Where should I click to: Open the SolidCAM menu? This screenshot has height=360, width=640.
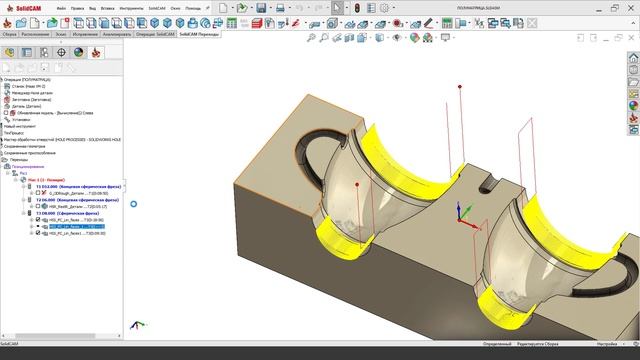[x=157, y=8]
